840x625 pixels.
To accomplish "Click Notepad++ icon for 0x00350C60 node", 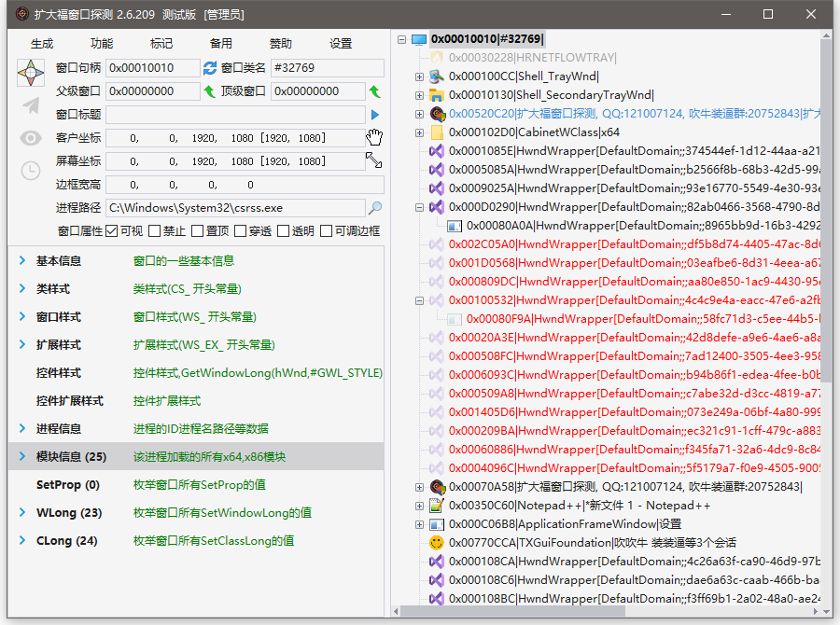I will [437, 506].
